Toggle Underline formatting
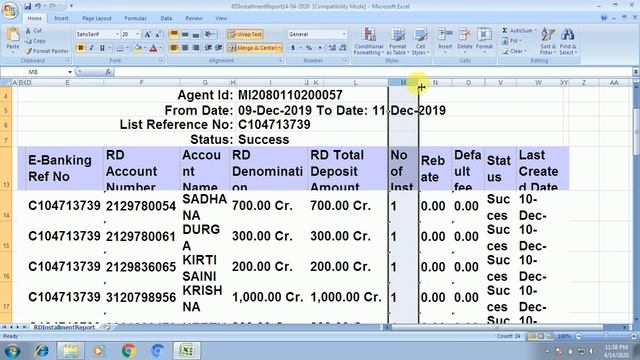 pos(102,48)
